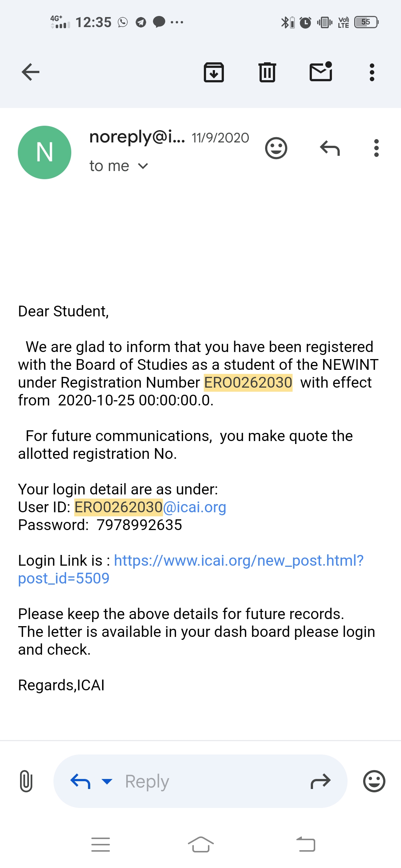Attach a file with the paperclip icon
Image resolution: width=401 pixels, height=868 pixels.
click(26, 781)
